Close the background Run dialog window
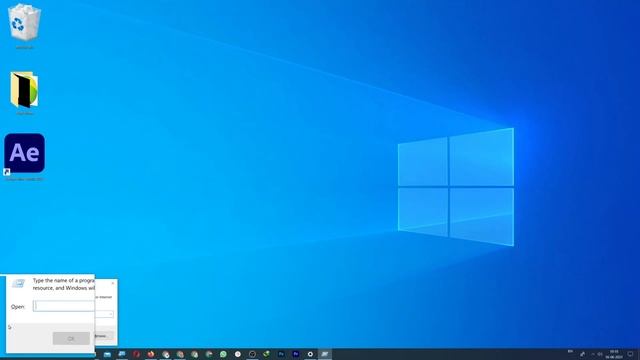 (x=113, y=283)
